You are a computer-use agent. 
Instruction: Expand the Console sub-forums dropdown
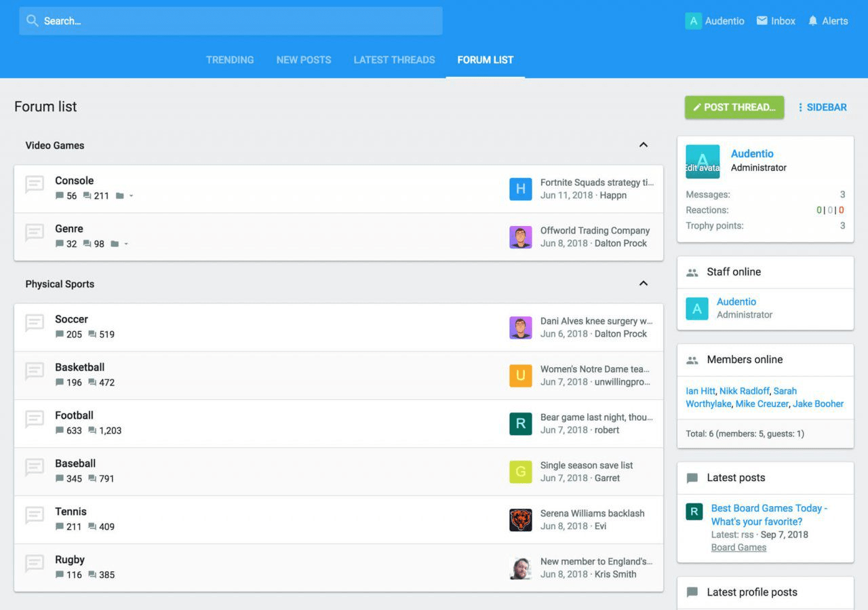pos(131,196)
